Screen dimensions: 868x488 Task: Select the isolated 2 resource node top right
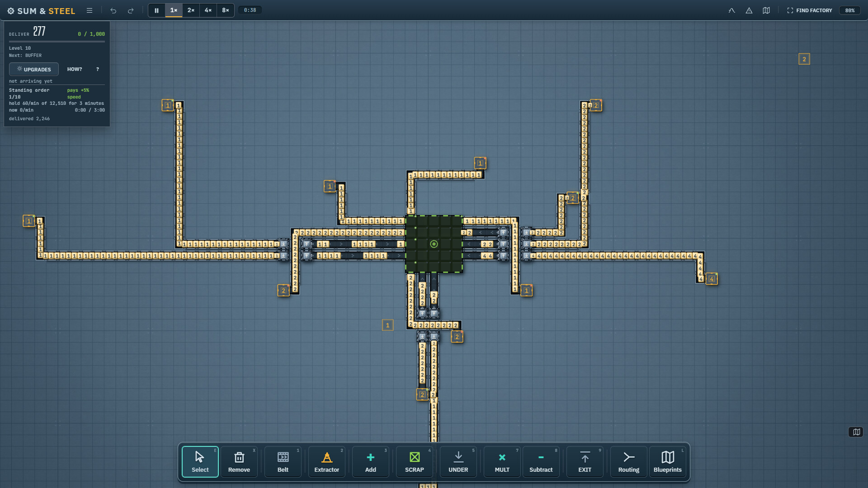[804, 59]
